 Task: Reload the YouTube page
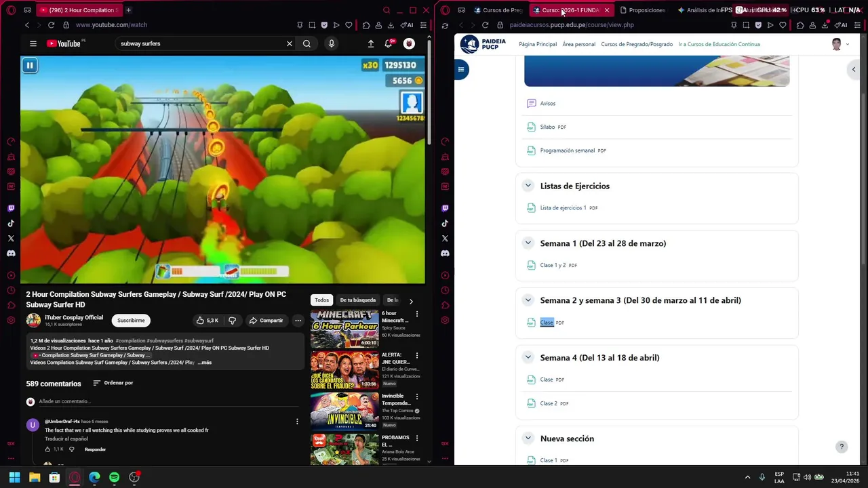point(51,25)
